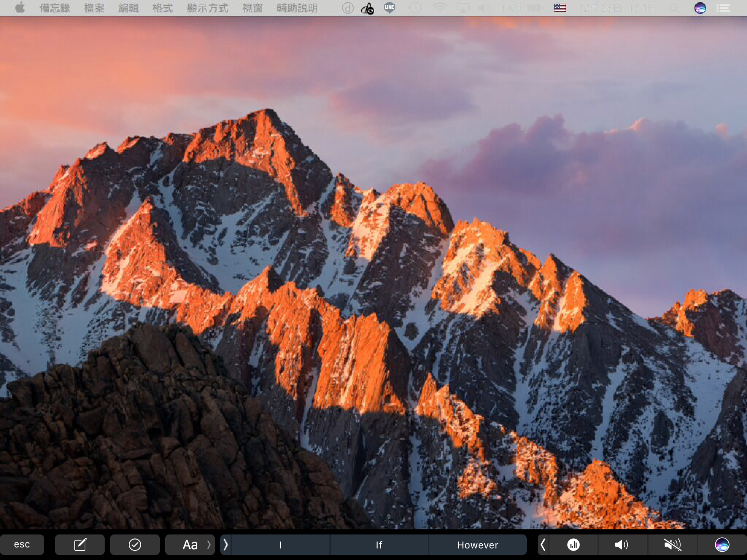Tap the new note compose icon
Image resolution: width=747 pixels, height=560 pixels.
coord(80,544)
